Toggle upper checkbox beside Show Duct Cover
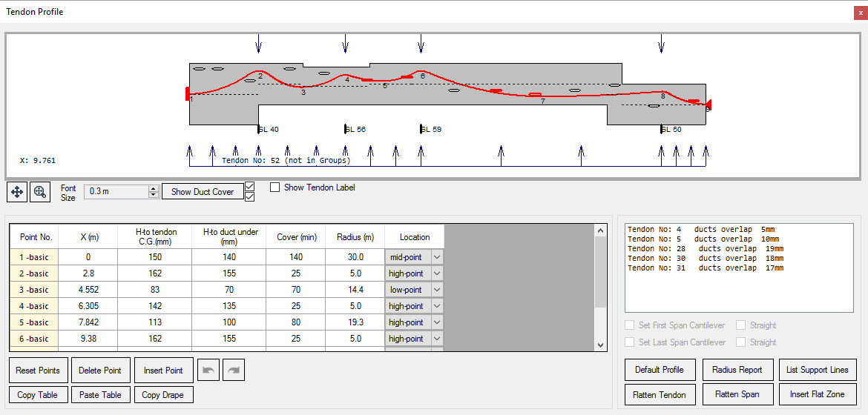Screen dimensions: 868x415 point(250,186)
